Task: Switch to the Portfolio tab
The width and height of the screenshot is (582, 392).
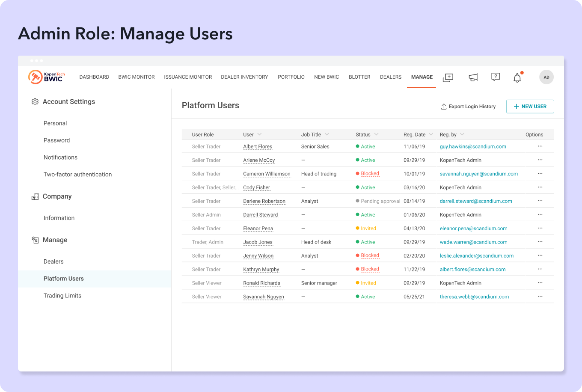Action: 291,77
